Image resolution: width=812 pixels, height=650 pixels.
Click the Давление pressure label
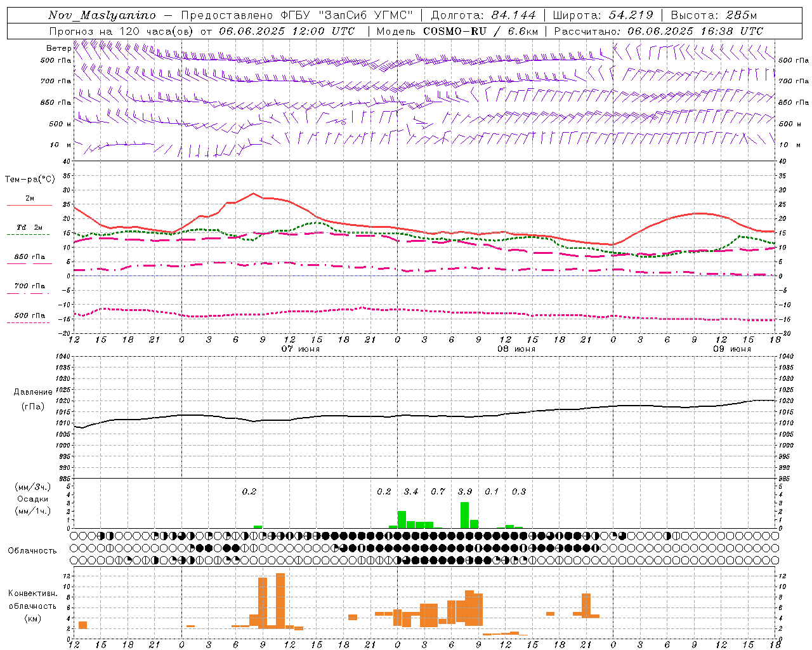click(x=33, y=392)
